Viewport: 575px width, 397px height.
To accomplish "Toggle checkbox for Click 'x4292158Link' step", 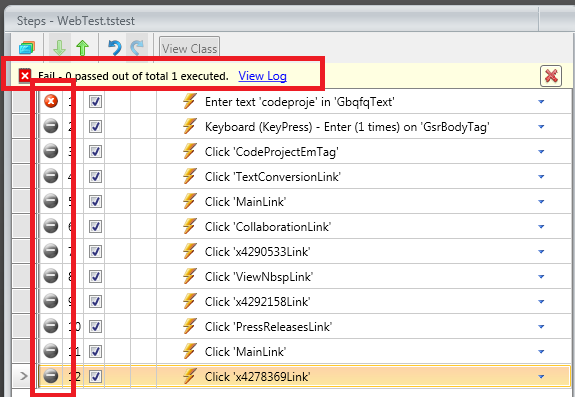I will pos(95,301).
